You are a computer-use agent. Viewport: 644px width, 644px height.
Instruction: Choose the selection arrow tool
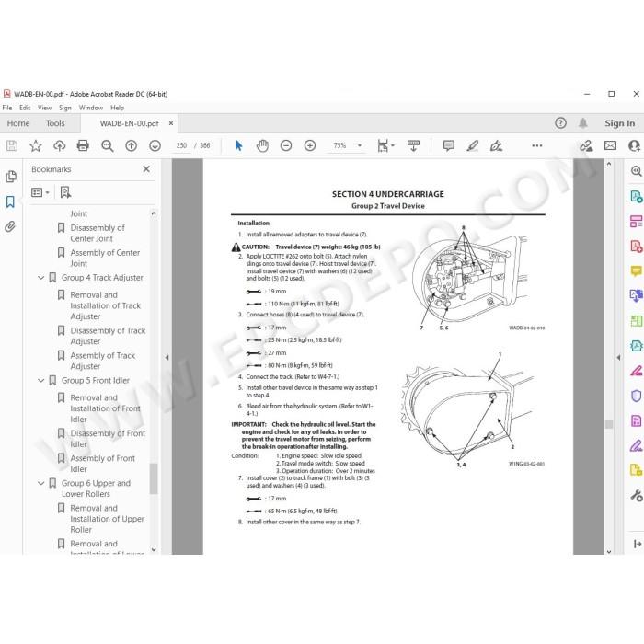238,145
